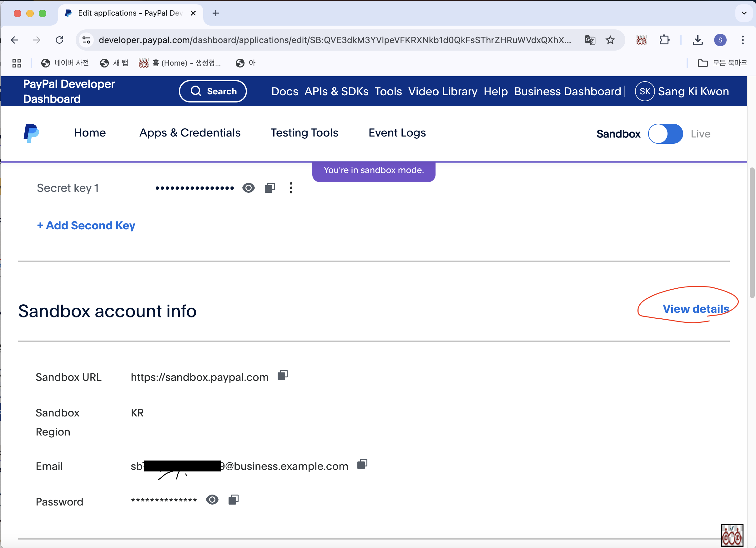Image resolution: width=756 pixels, height=548 pixels.
Task: Click the masked Secret key 1 dots
Action: coord(195,188)
